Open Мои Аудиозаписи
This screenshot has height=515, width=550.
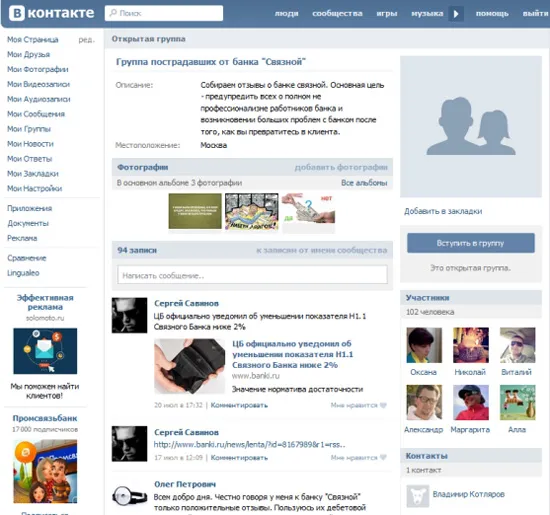39,99
